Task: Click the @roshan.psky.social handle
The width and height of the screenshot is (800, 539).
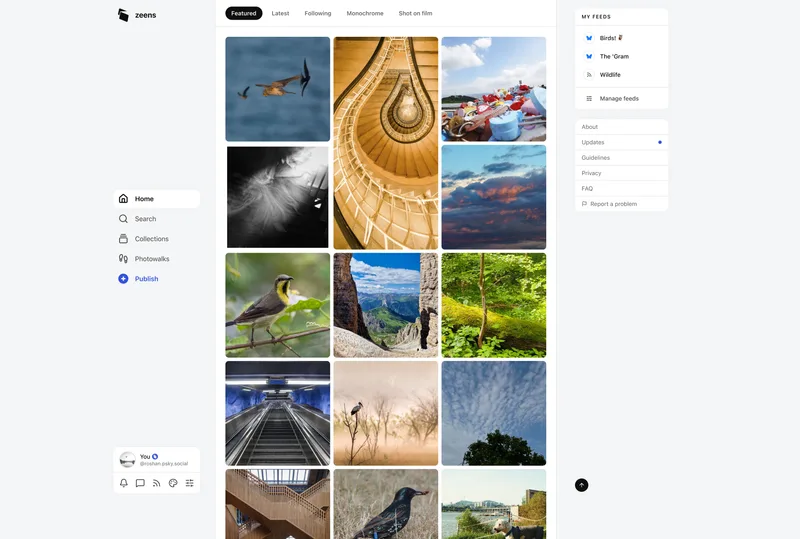Action: [164, 463]
